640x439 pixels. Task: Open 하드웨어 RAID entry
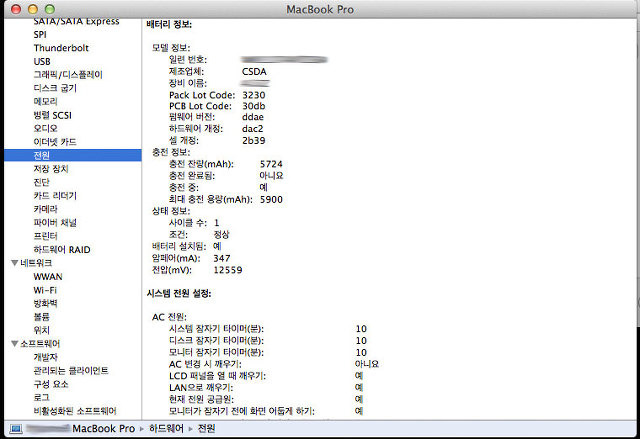pos(62,250)
